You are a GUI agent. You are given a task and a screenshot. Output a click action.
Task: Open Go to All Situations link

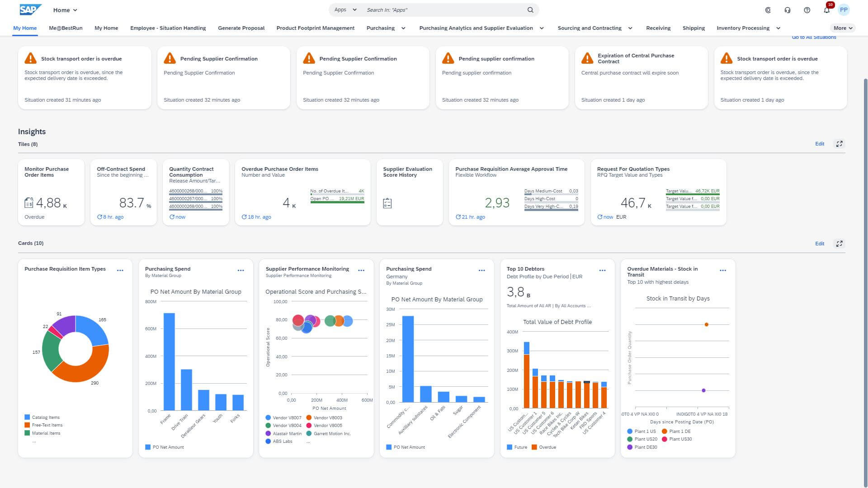tap(813, 37)
